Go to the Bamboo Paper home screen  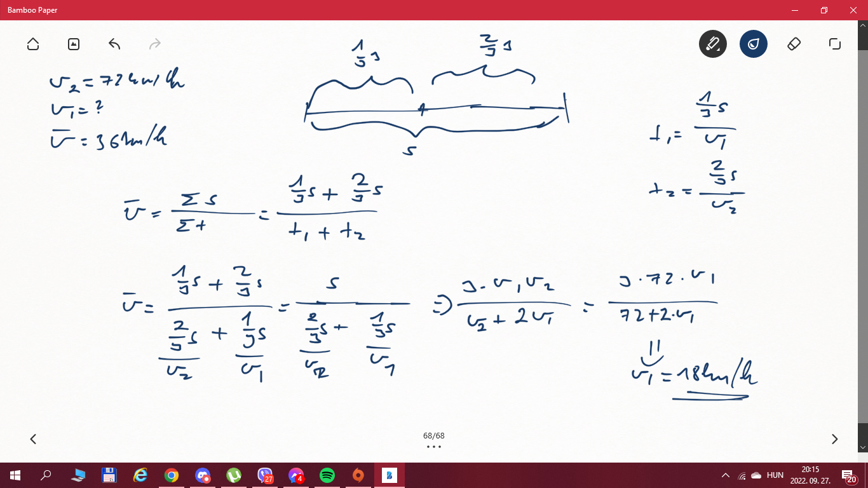[33, 44]
